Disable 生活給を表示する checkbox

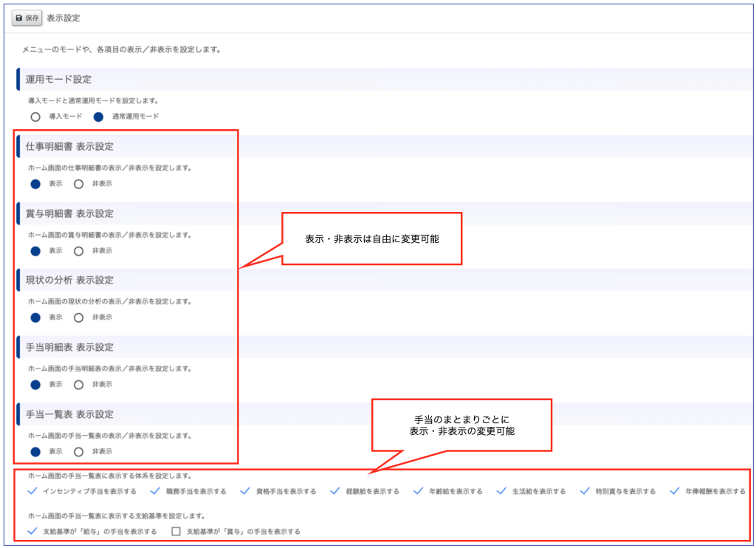502,490
